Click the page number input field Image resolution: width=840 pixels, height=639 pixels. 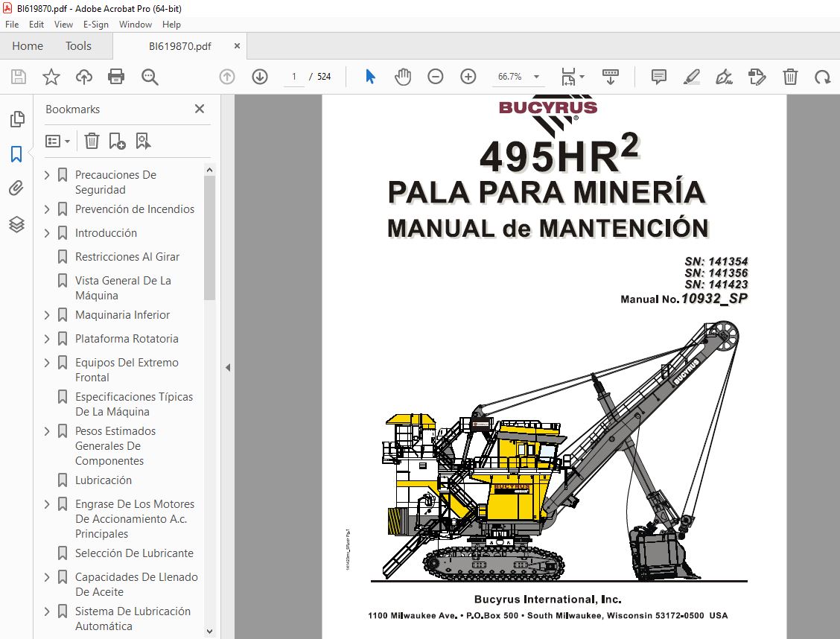click(293, 77)
